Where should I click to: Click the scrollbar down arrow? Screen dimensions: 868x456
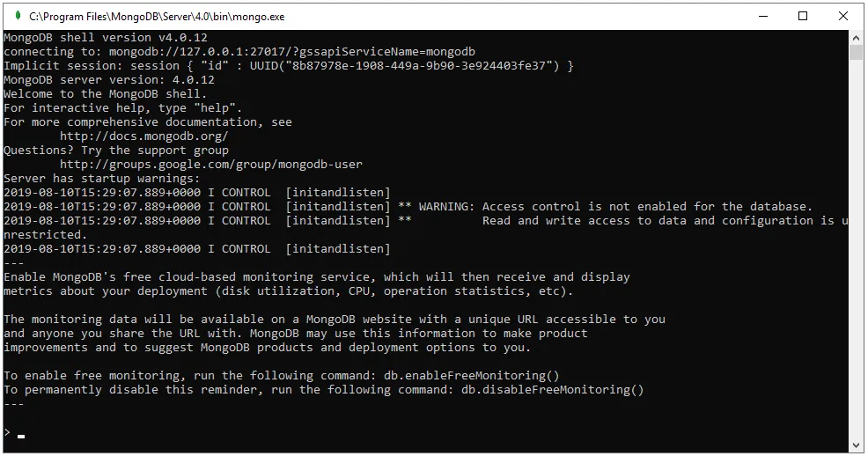tap(856, 445)
